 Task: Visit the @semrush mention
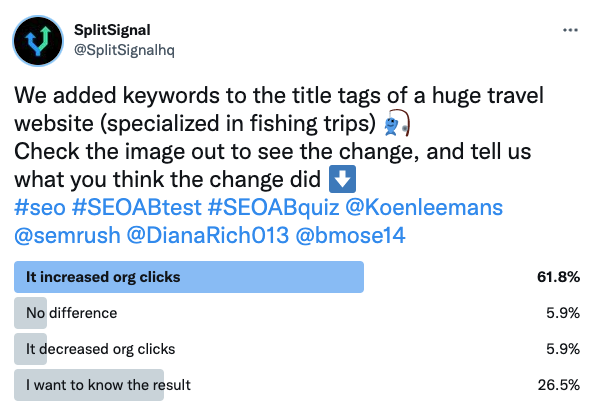(67, 236)
